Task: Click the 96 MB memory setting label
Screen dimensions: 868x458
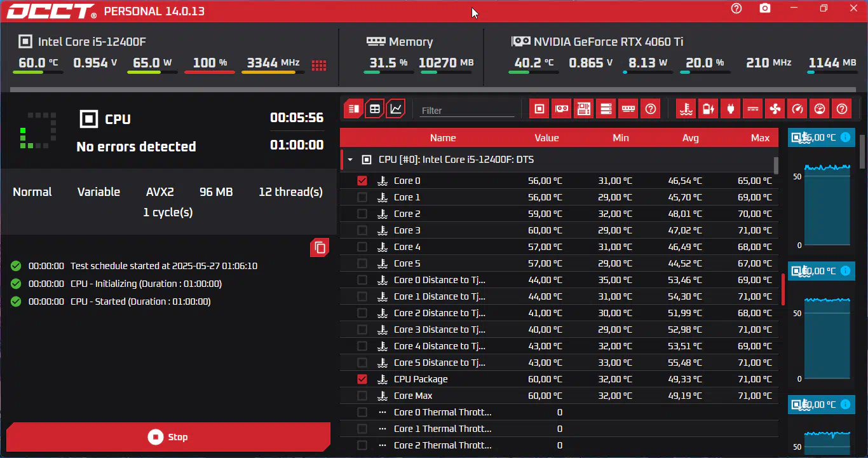Action: [x=216, y=191]
